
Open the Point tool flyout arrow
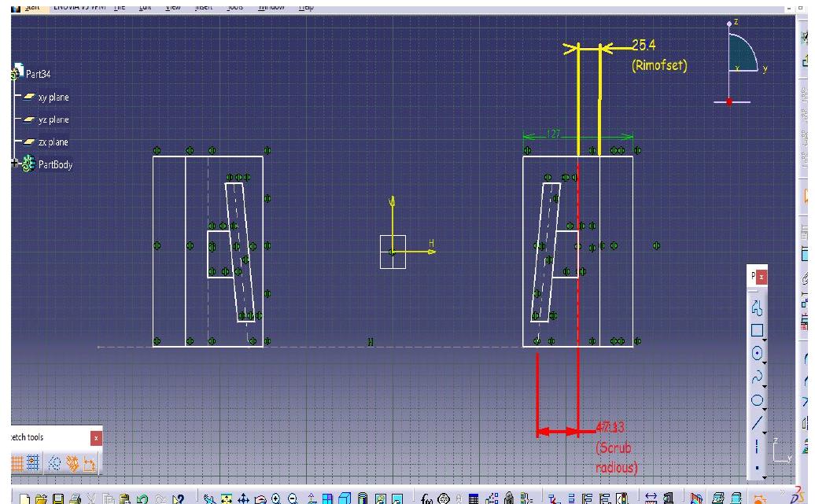[x=764, y=476]
